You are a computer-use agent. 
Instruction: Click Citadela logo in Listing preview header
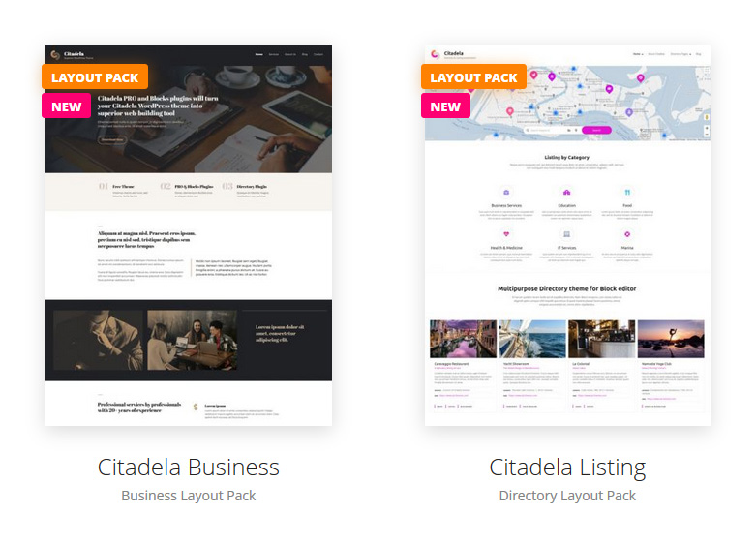[x=453, y=54]
